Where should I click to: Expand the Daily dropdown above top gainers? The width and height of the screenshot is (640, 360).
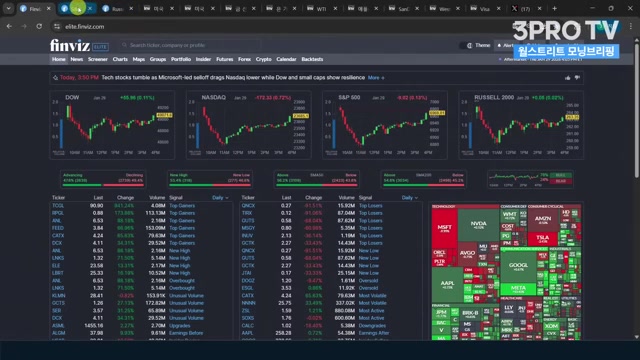coord(220,198)
